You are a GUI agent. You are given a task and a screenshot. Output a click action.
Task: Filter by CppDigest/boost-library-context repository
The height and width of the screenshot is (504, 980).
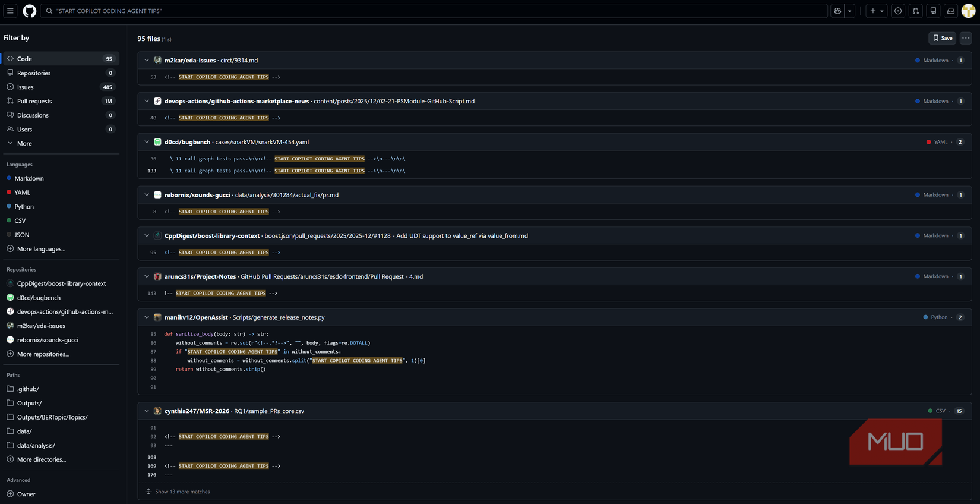61,283
